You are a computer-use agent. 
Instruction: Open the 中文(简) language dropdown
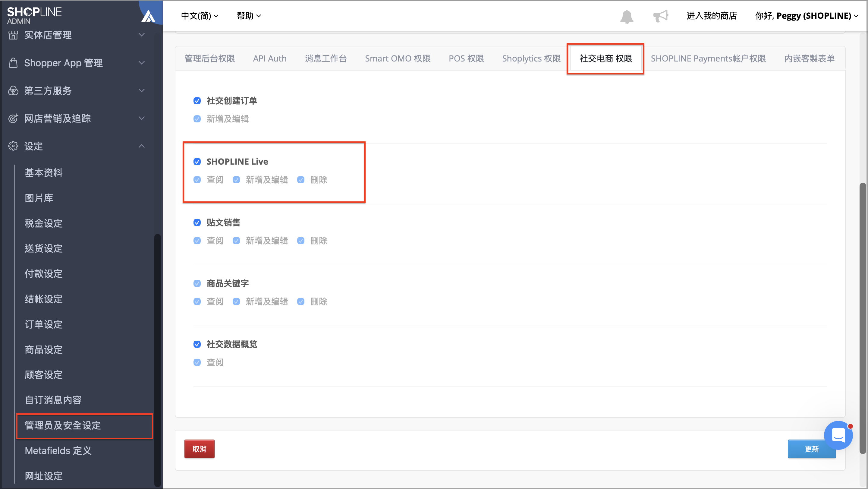click(200, 16)
